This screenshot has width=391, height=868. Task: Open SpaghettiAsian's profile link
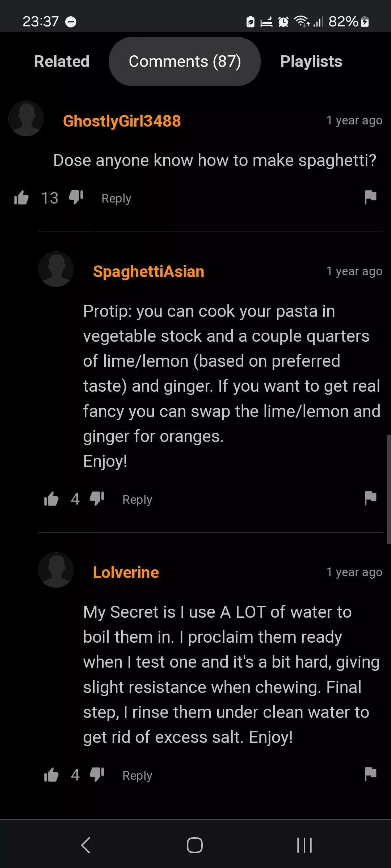pyautogui.click(x=148, y=272)
